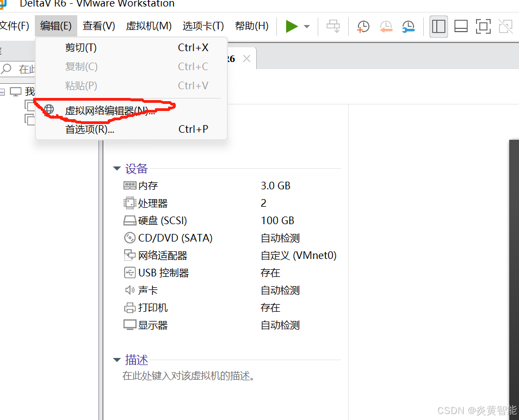Click the 声卡 speaker icon
519x420 pixels.
click(x=129, y=291)
